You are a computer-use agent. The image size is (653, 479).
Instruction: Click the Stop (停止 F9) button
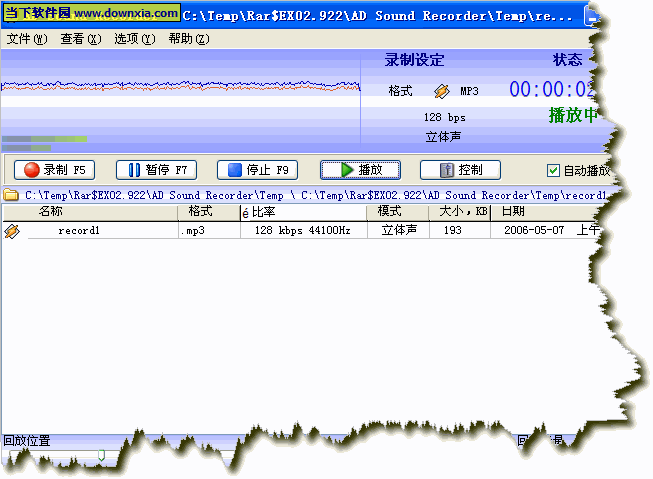258,170
